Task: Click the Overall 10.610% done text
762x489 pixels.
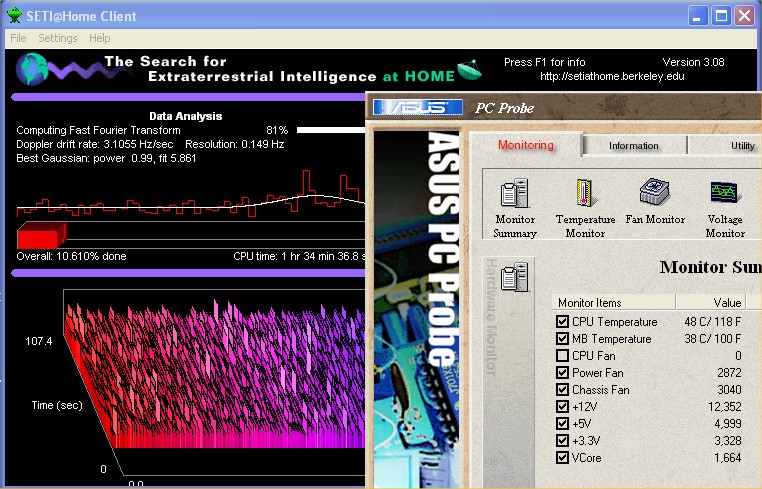Action: (x=71, y=256)
